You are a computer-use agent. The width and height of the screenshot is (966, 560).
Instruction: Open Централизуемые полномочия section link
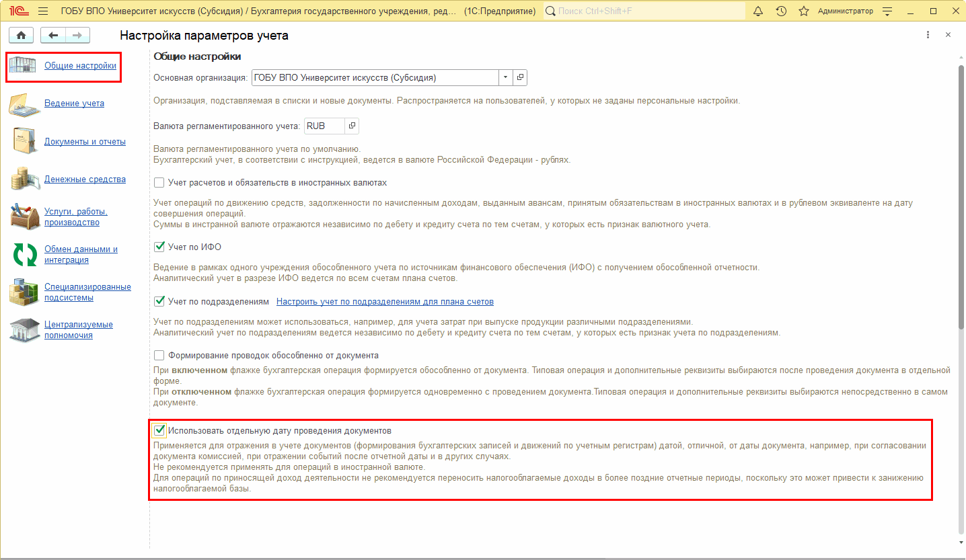point(78,330)
